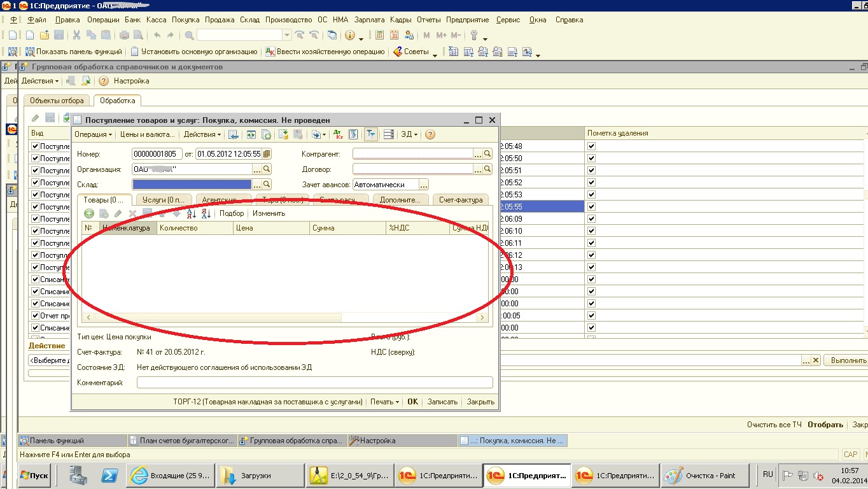Toggle Пометка удаления checkbox in 2:05:48 row
The width and height of the screenshot is (868, 489).
tap(592, 146)
